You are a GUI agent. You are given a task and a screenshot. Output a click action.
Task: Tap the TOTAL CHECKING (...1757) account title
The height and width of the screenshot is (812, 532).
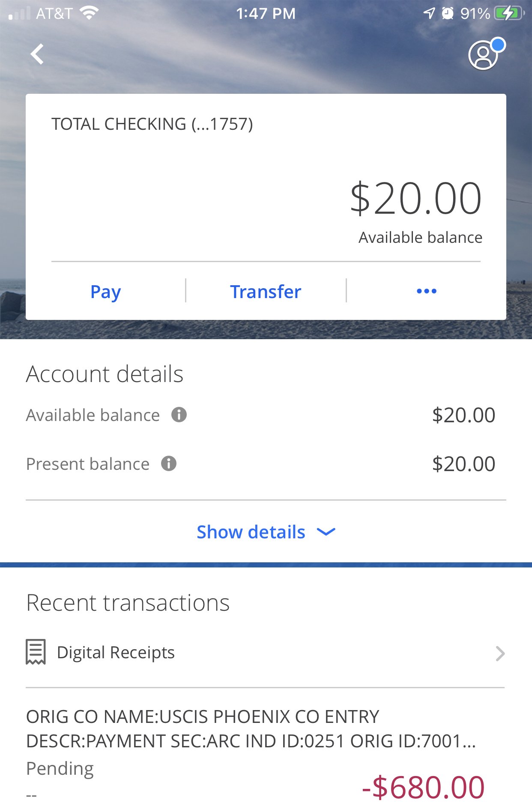point(152,124)
